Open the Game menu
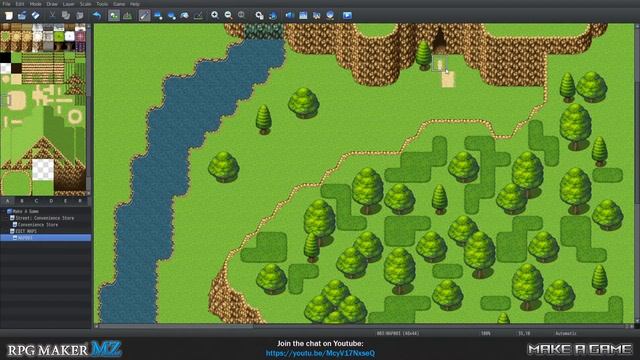Image resolution: width=640 pixels, height=360 pixels. click(119, 4)
